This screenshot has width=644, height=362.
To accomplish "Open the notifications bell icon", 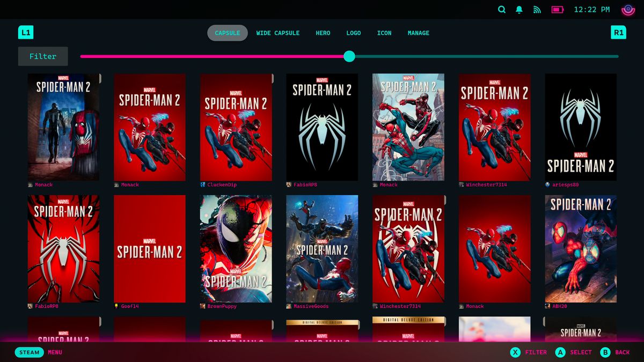I will (x=519, y=10).
